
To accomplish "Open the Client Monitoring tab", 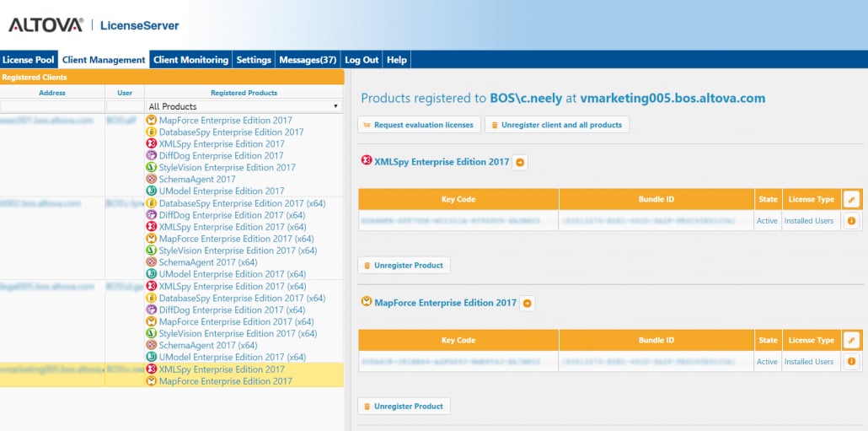I will pos(191,60).
